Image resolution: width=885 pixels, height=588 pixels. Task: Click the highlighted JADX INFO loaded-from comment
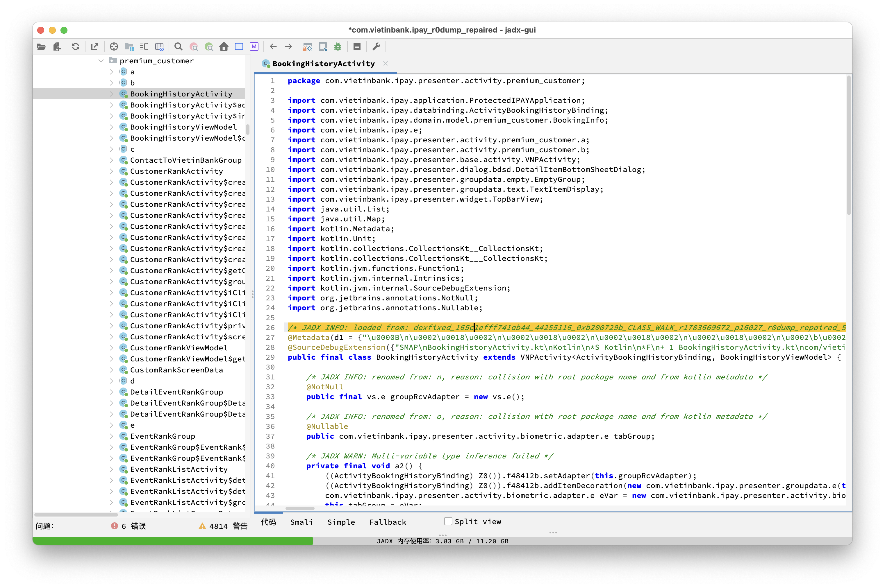(566, 327)
